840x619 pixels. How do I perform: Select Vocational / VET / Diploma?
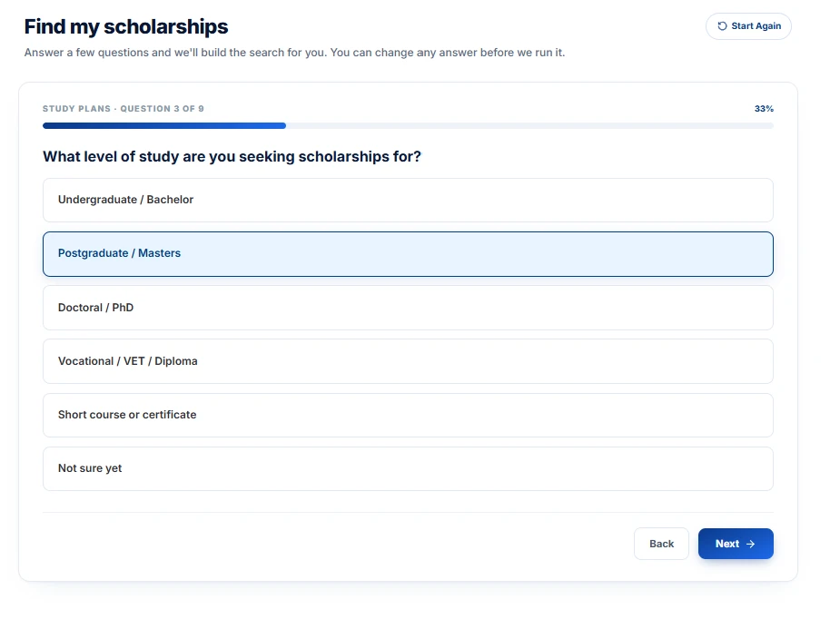click(x=408, y=361)
